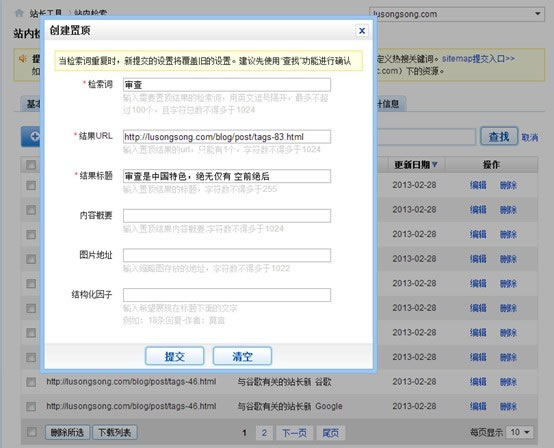Click the 提交 button in the dialog
This screenshot has width=554, height=448.
tap(175, 356)
